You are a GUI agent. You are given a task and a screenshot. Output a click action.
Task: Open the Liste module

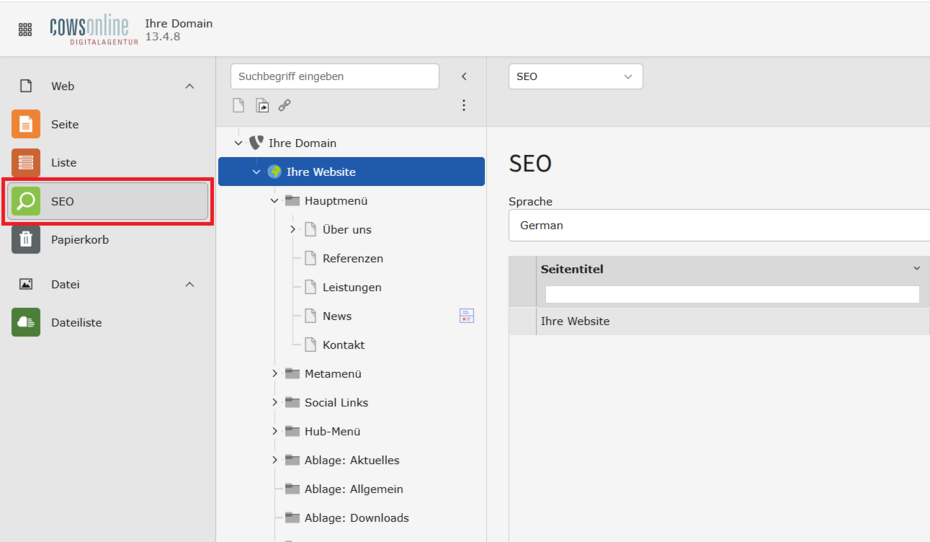64,162
